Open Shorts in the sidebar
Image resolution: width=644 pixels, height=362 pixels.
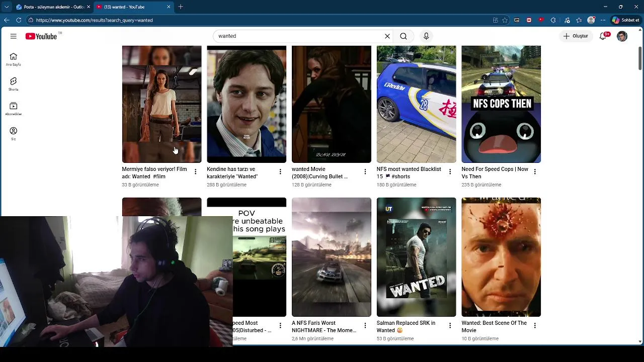[x=14, y=84]
